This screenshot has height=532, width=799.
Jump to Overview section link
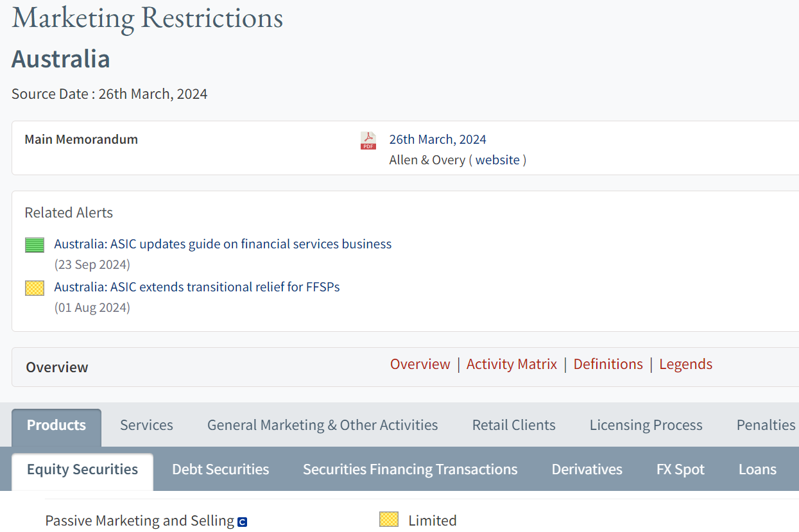coord(420,364)
